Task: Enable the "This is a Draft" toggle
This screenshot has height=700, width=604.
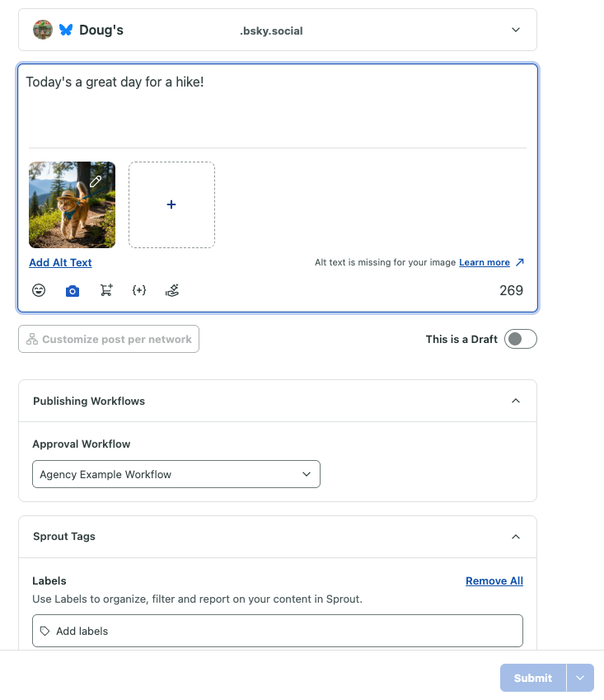Action: 520,338
